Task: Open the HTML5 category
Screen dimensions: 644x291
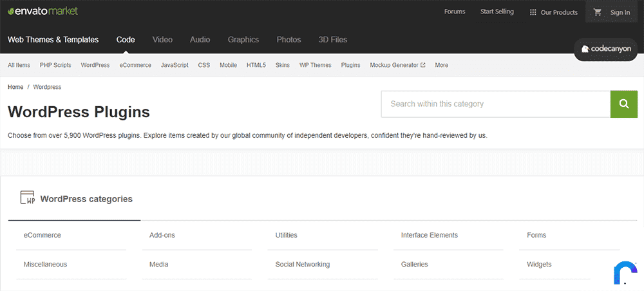Action: point(256,65)
